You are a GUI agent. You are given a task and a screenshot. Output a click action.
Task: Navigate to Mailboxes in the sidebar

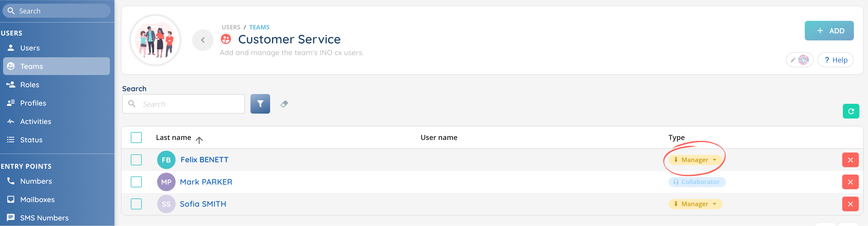[37, 199]
